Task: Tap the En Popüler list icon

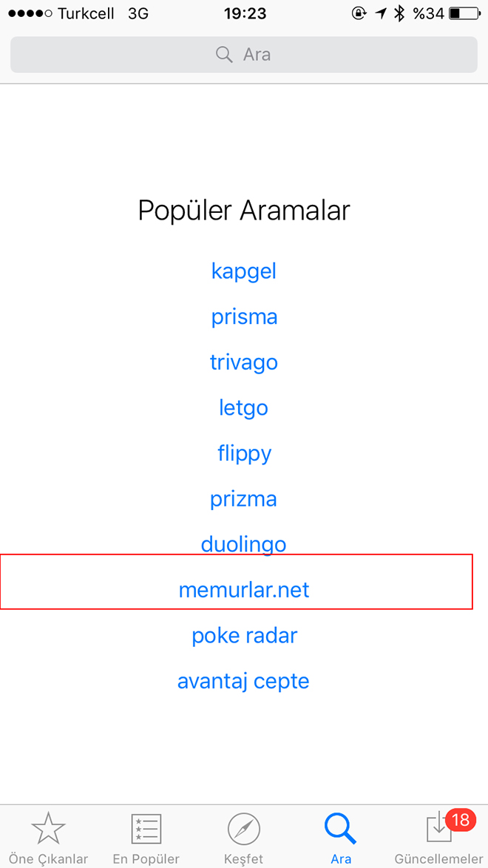Action: pos(146,829)
